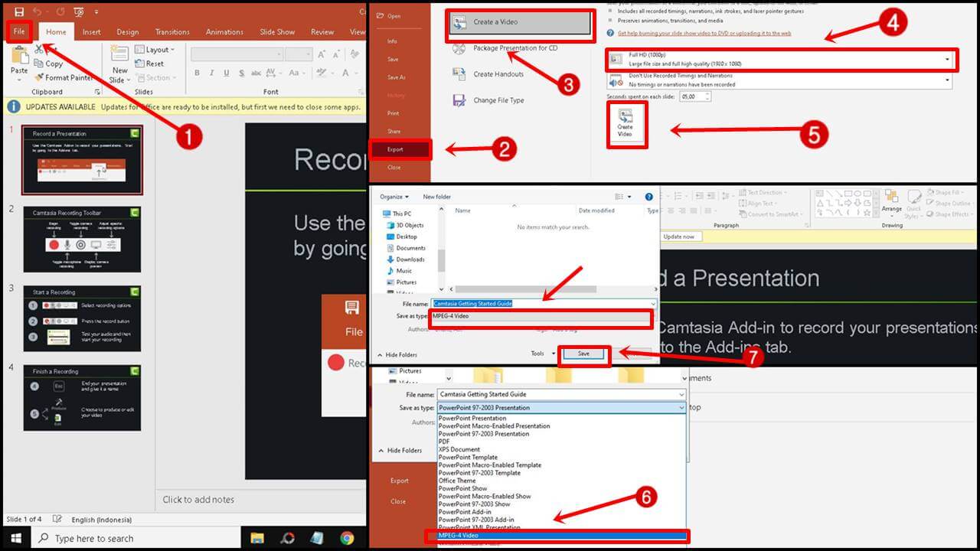The height and width of the screenshot is (551, 980).
Task: Switch to the Insert tab
Action: [x=92, y=32]
